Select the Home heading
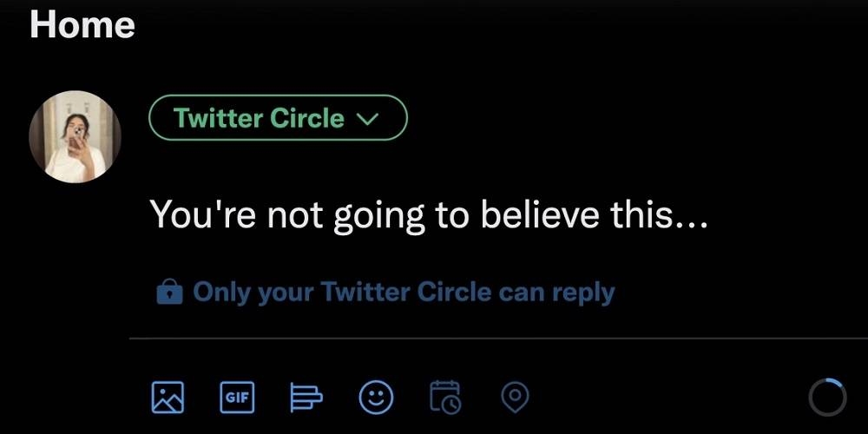Image resolution: width=868 pixels, height=434 pixels. pyautogui.click(x=82, y=24)
